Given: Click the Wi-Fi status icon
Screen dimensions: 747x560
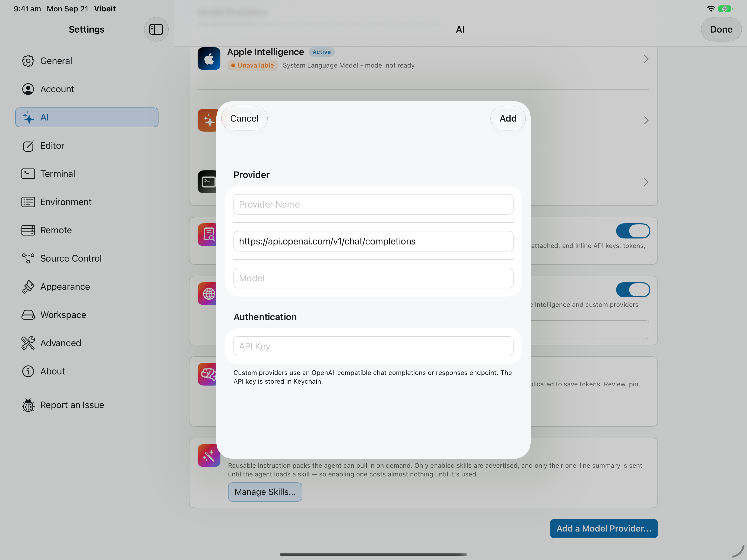Looking at the screenshot, I should pos(711,9).
